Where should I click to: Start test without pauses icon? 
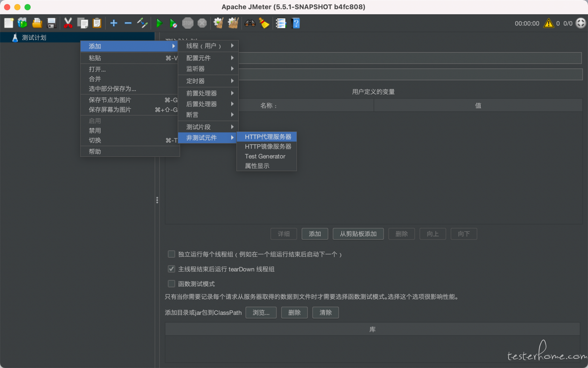click(x=173, y=23)
